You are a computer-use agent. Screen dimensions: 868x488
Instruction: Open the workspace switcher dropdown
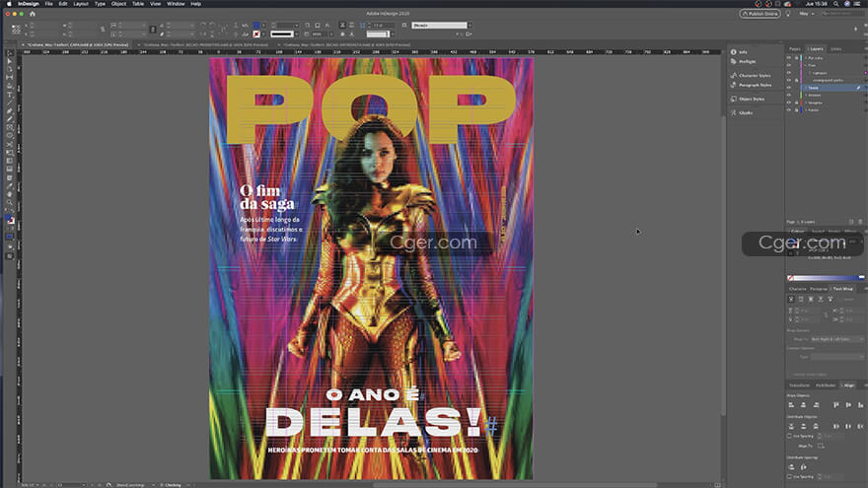click(806, 13)
